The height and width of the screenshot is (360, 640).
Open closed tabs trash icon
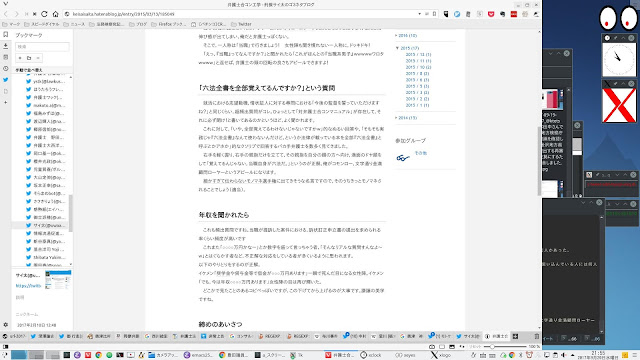click(537, 336)
